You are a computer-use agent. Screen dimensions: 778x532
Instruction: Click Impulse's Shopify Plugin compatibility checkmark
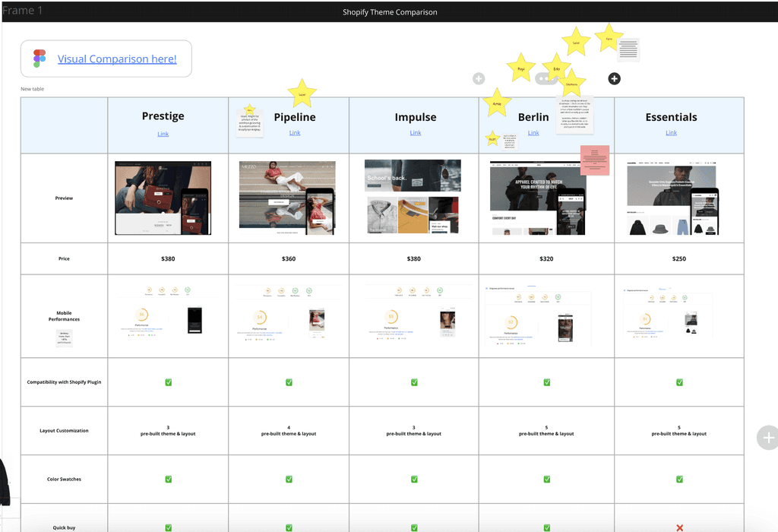click(x=414, y=382)
